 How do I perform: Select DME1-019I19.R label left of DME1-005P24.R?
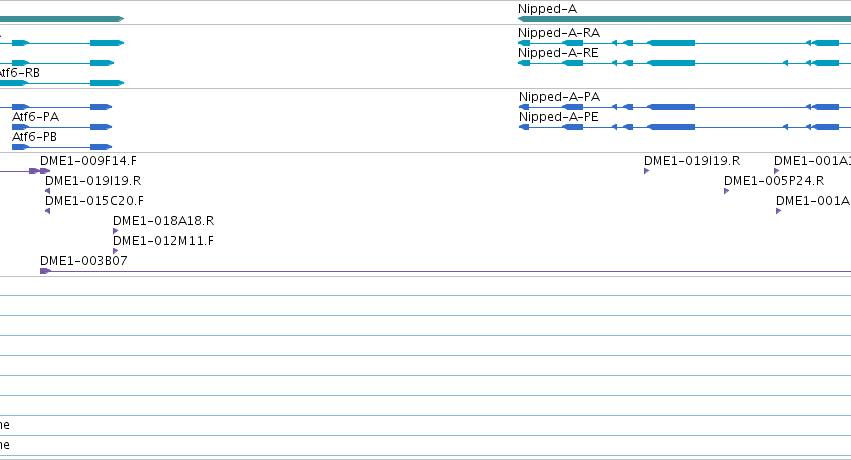(692, 161)
